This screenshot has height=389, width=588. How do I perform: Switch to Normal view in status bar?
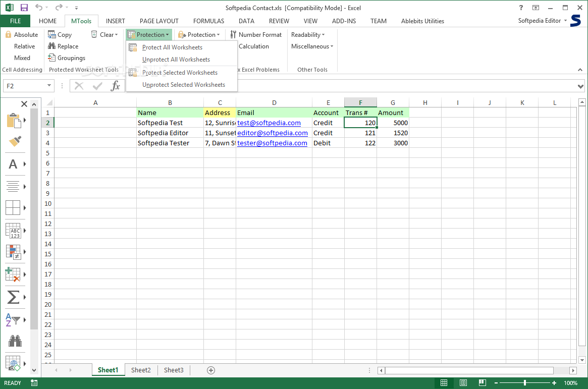point(444,382)
